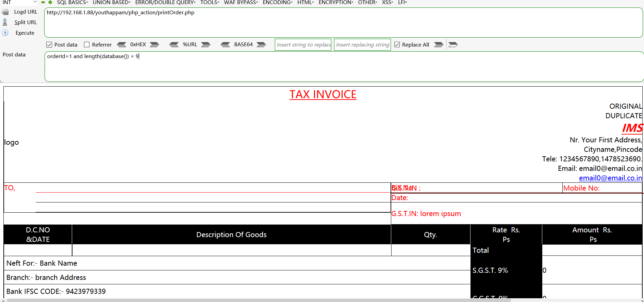Open the ERROR/DOUBLE QUERY menu

[165, 2]
